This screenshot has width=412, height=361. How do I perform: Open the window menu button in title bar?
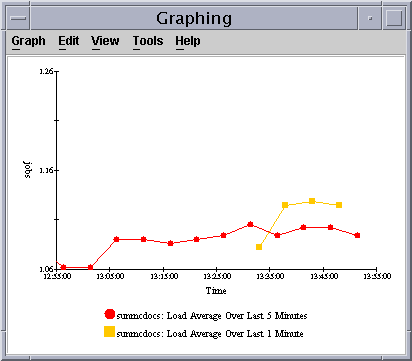[18, 18]
